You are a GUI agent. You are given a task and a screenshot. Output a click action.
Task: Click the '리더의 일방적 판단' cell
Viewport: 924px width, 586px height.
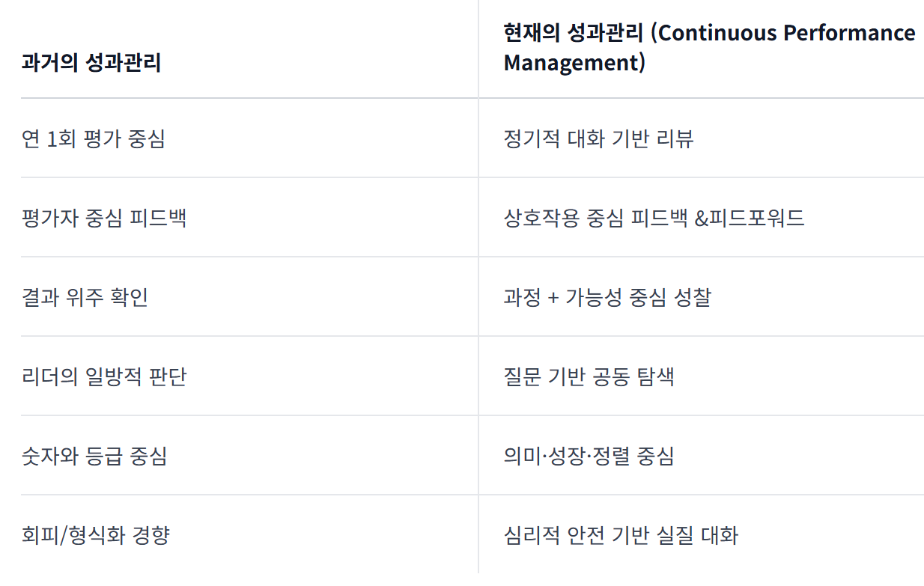click(x=104, y=376)
